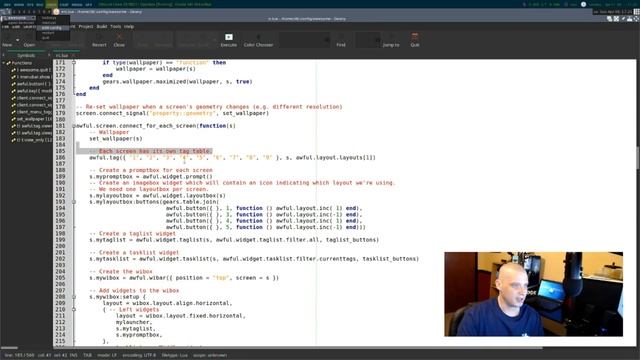Select the awful.button symbol in sidebar
The width and height of the screenshot is (640, 360).
pyautogui.click(x=34, y=84)
